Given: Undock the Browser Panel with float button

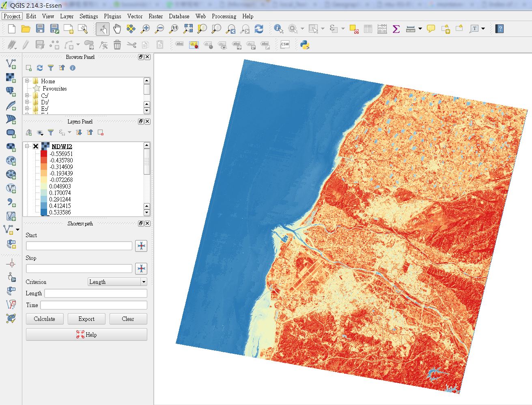Looking at the screenshot, I should (141, 57).
